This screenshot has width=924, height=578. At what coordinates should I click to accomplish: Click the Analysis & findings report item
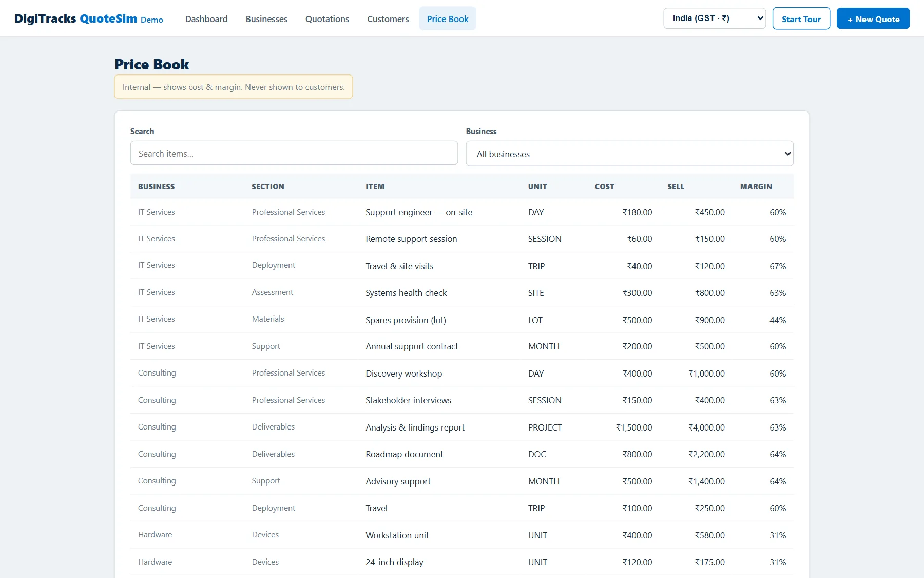coord(415,427)
